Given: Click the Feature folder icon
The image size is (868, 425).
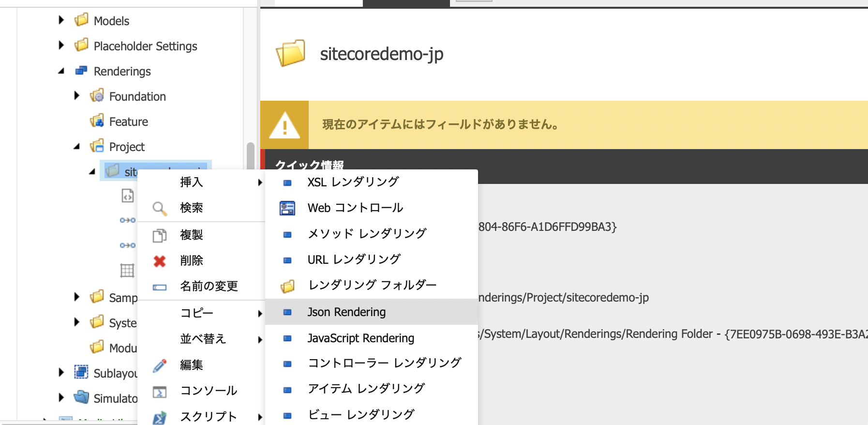Looking at the screenshot, I should coord(97,121).
